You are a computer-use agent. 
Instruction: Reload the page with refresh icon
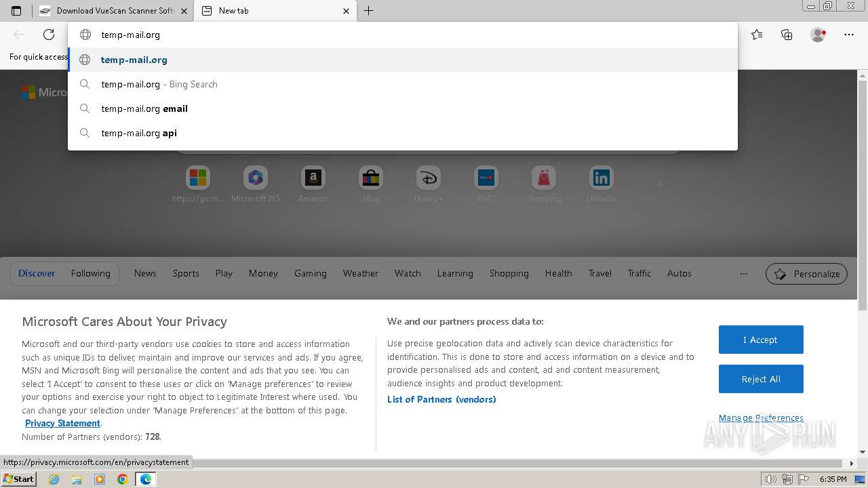49,35
